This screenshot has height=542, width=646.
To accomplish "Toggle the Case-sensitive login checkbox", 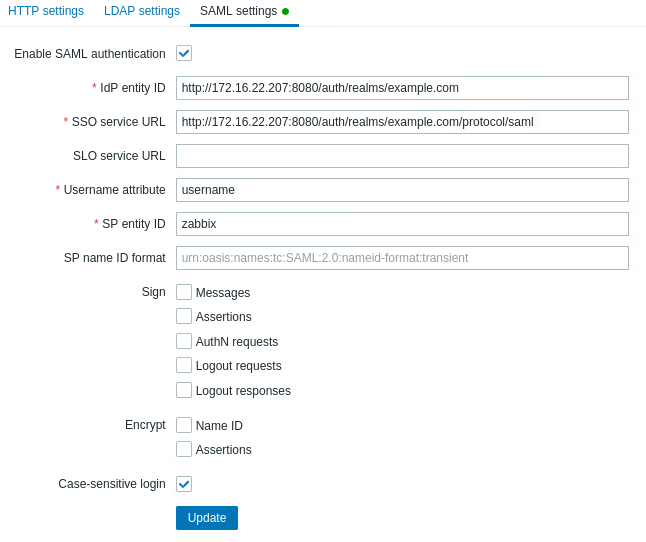I will 184,484.
